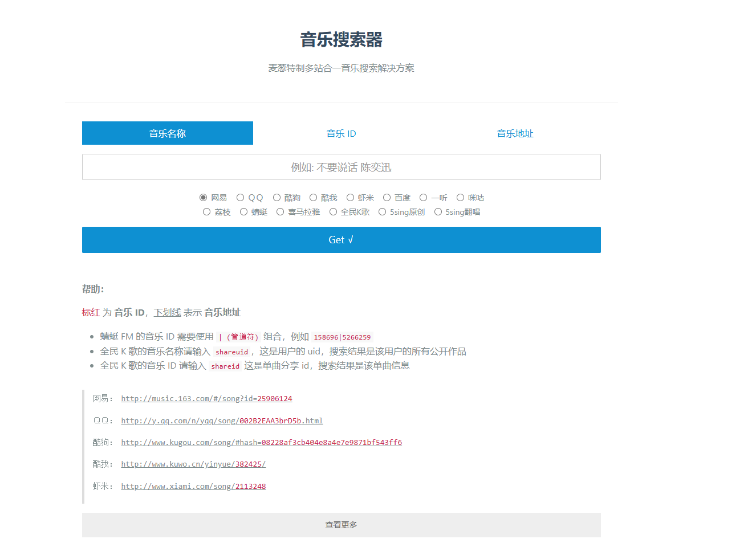Open the 酷狗 kugou.com example link

pyautogui.click(x=261, y=443)
